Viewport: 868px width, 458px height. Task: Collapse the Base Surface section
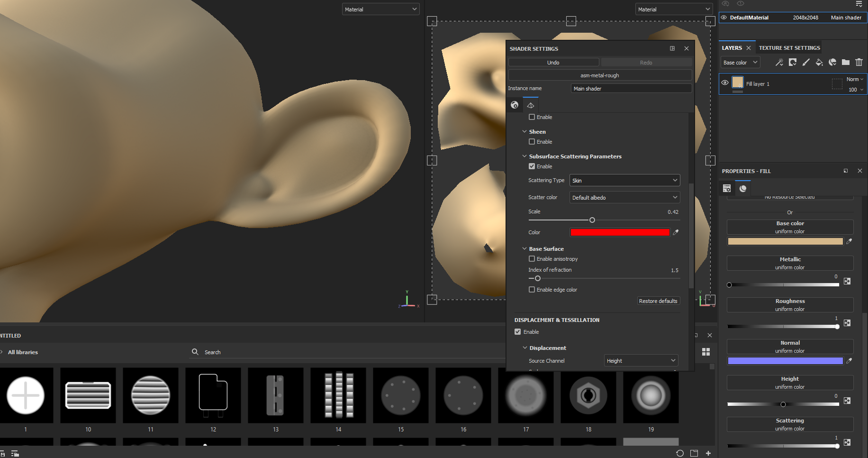(524, 248)
